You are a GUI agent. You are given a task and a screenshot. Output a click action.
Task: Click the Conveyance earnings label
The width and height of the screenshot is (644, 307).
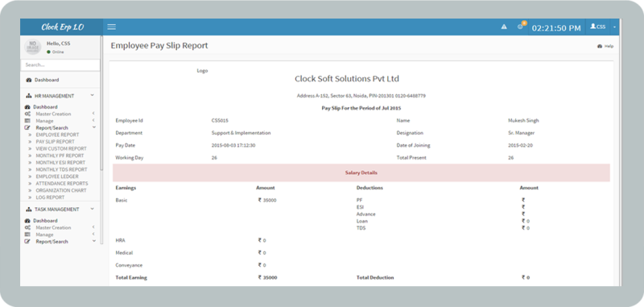tap(129, 265)
